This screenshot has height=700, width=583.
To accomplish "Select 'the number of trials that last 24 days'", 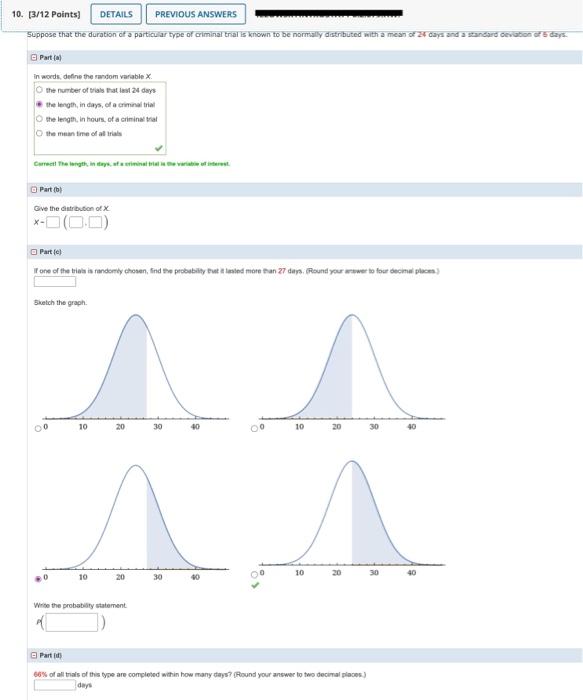I will pyautogui.click(x=39, y=90).
